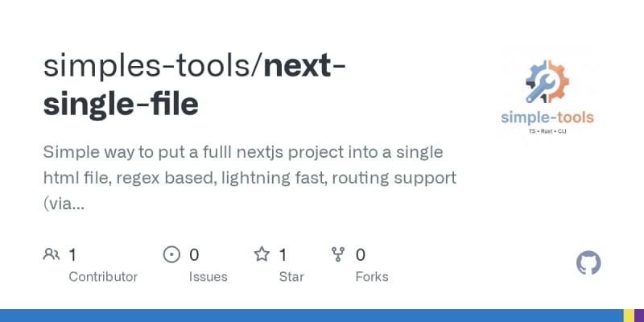Image resolution: width=644 pixels, height=322 pixels.
Task: Click the contributor count number beside people icon
Action: (x=72, y=255)
